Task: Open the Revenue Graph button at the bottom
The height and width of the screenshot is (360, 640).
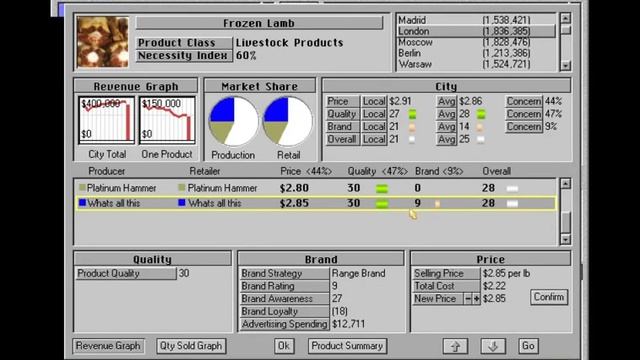Action: click(x=108, y=346)
